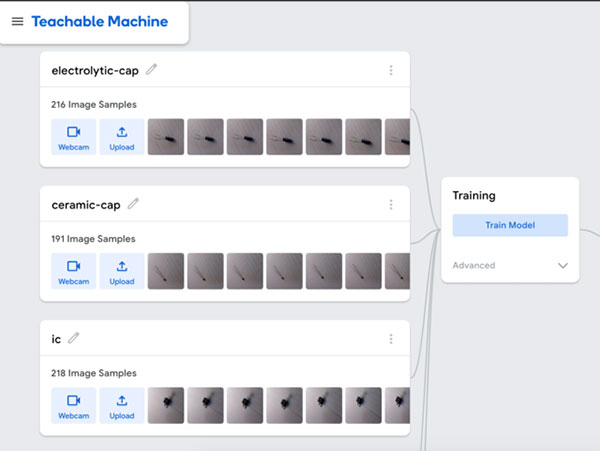This screenshot has width=600, height=451.
Task: Open electrolytic-cap three-dot options menu
Action: coord(391,71)
